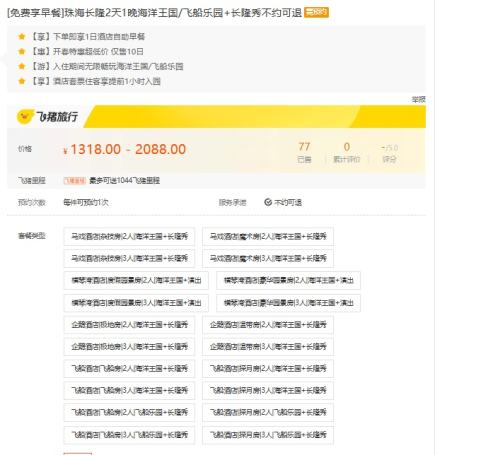The width and height of the screenshot is (500, 455).
Task: Pick 飞船酒店|探月房|3人|飞船乐园+长隆秀 package
Action: [x=268, y=435]
